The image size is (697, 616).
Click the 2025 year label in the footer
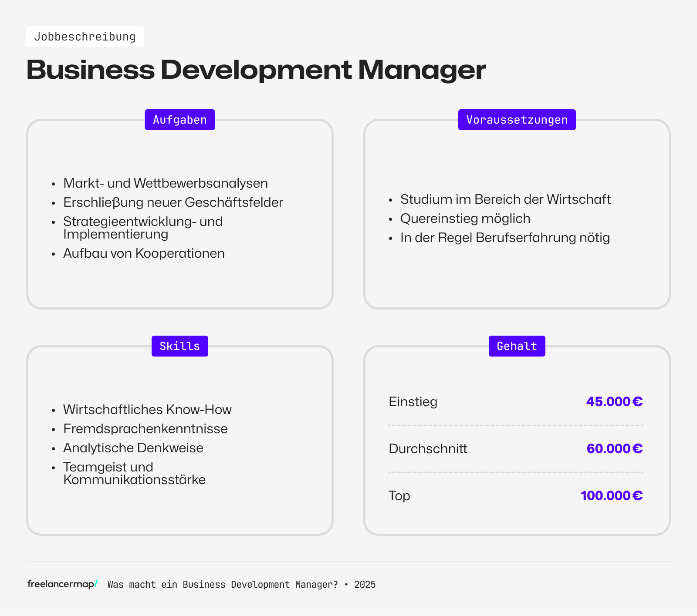[x=365, y=585]
